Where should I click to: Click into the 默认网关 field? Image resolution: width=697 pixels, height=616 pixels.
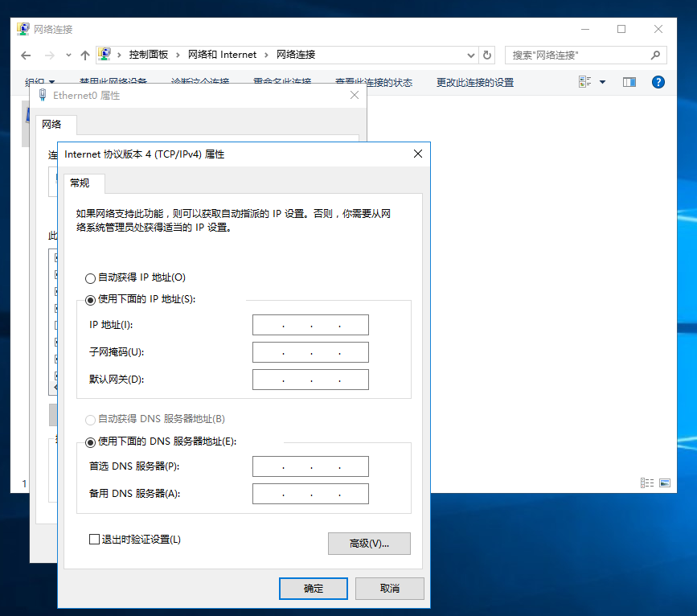click(310, 380)
